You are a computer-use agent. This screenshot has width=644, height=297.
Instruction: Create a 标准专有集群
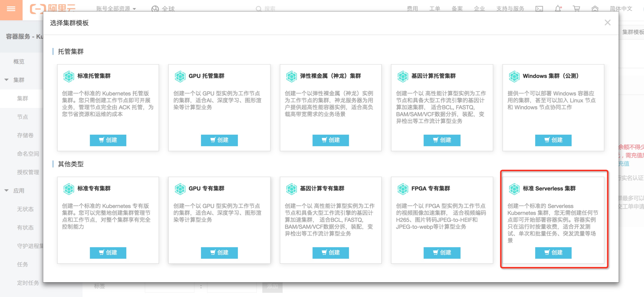coord(108,253)
